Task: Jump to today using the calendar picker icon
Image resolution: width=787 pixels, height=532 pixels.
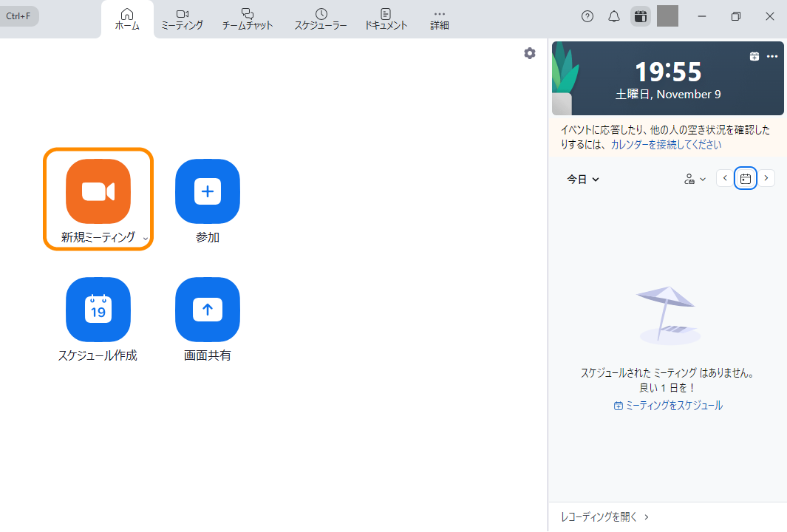Action: pos(746,178)
